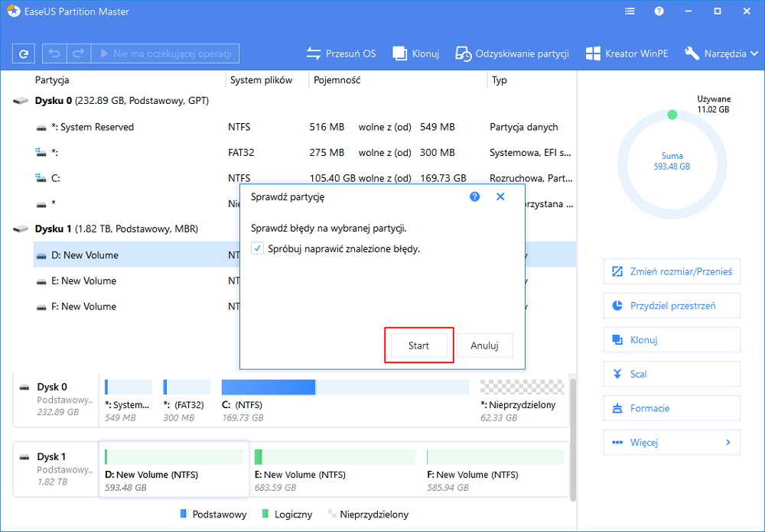765x532 pixels.
Task: Click the Suma 593.48 GB usage ring
Action: [x=672, y=165]
